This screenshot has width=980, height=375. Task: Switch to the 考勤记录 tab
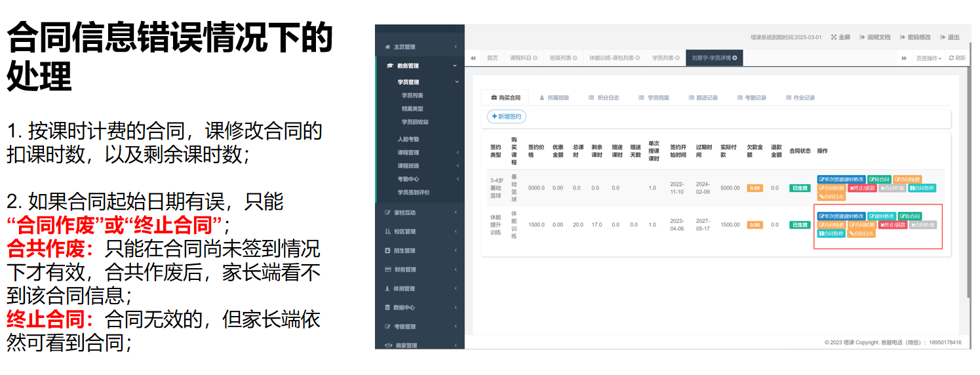[x=751, y=98]
